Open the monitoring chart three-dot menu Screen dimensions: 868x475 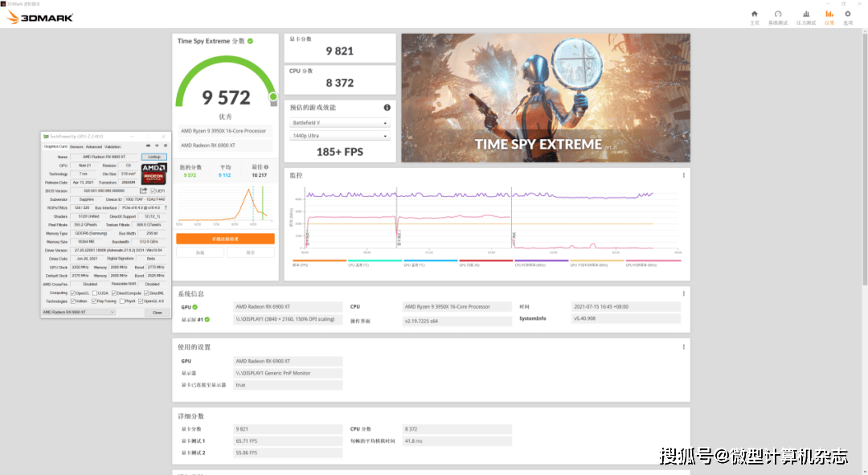(684, 175)
